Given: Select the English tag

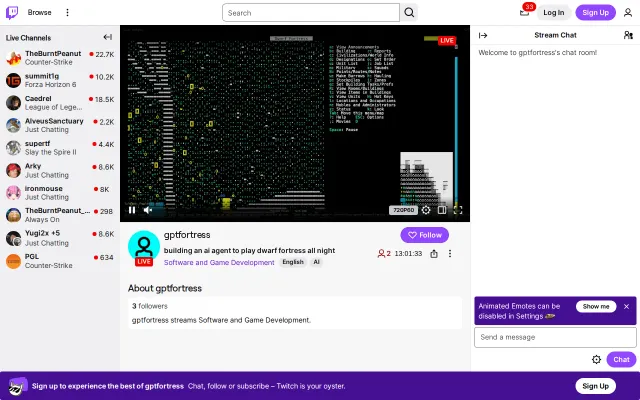Looking at the screenshot, I should pyautogui.click(x=293, y=262).
